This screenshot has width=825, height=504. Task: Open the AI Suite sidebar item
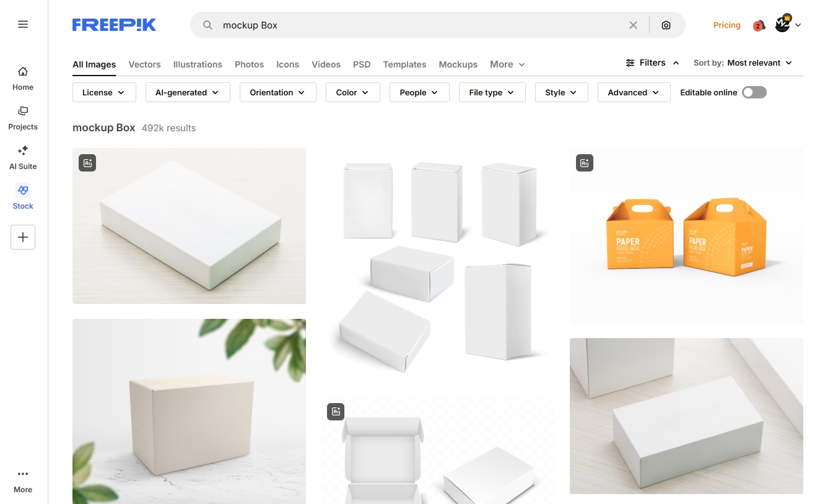[x=23, y=157]
